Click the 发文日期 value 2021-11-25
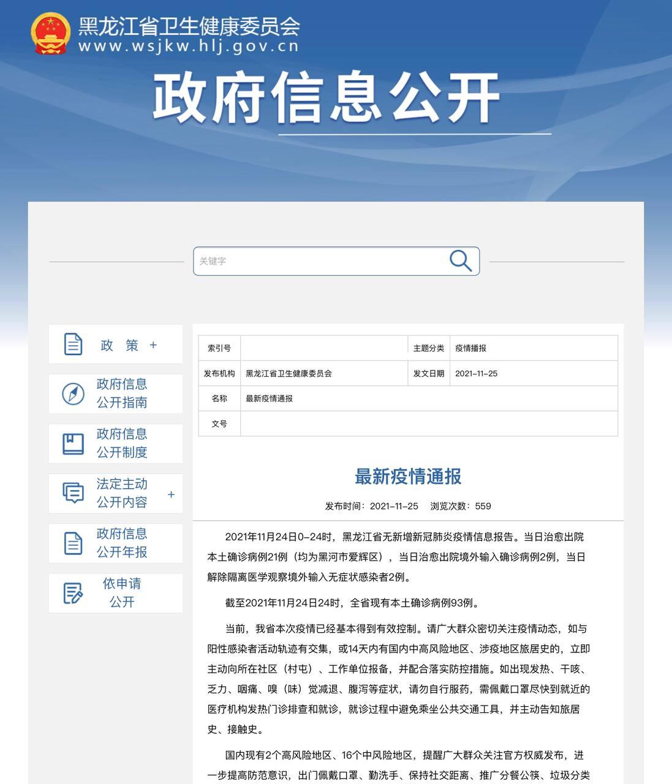672x784 pixels. tap(476, 373)
